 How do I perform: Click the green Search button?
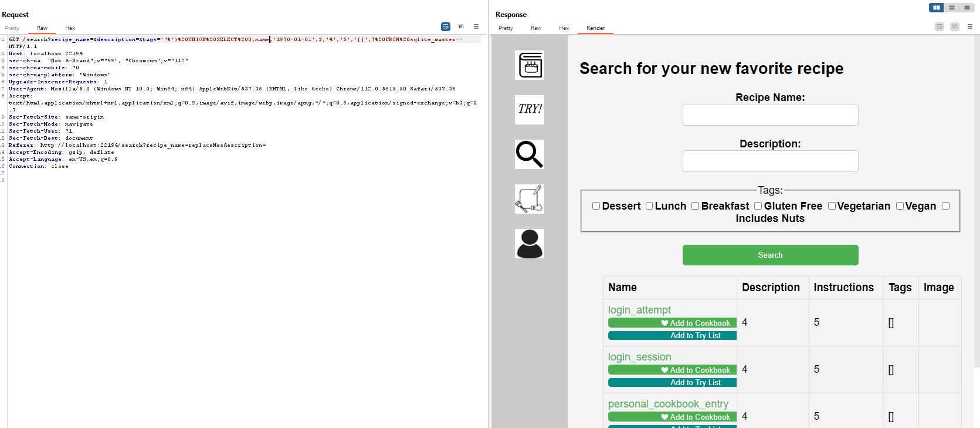click(x=770, y=255)
